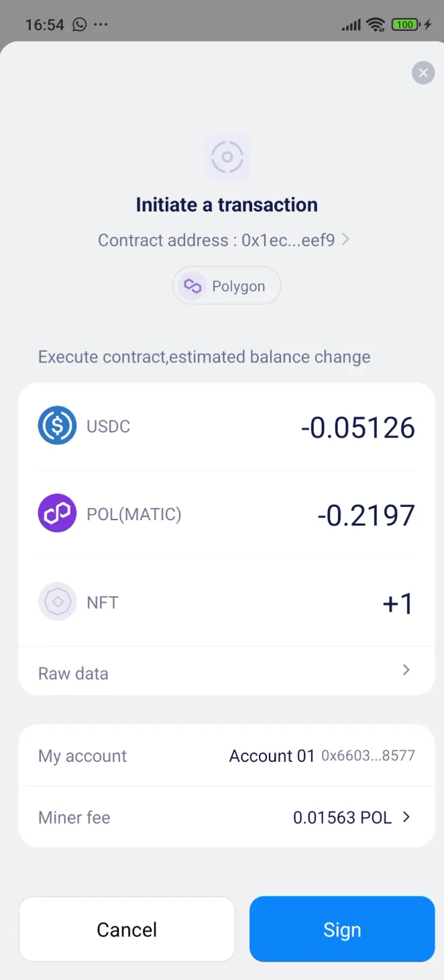
Task: Cancel the transaction
Action: tap(127, 929)
